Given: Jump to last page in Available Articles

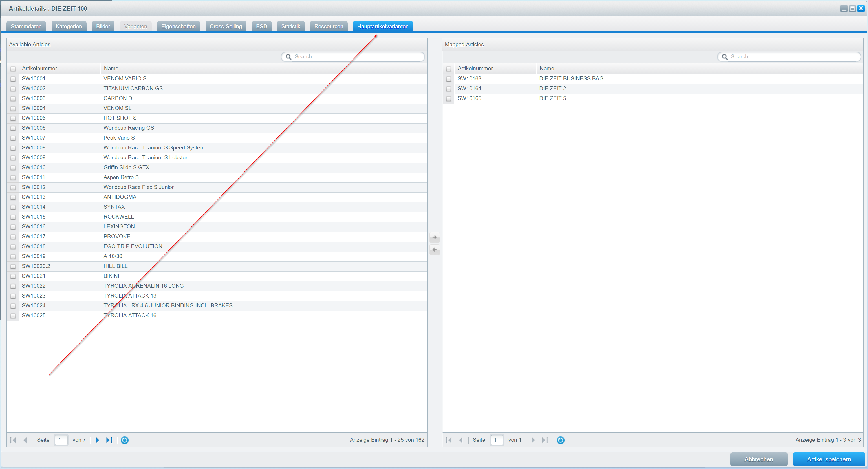Looking at the screenshot, I should click(109, 440).
